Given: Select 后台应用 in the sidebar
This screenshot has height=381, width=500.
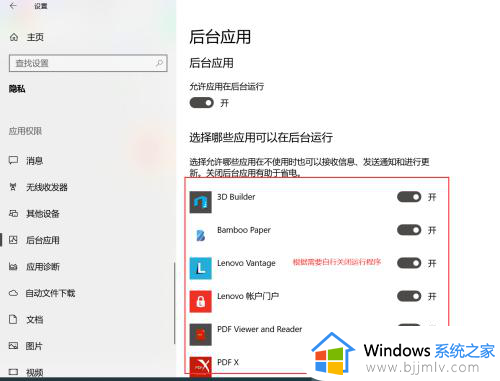Looking at the screenshot, I should pyautogui.click(x=43, y=240).
